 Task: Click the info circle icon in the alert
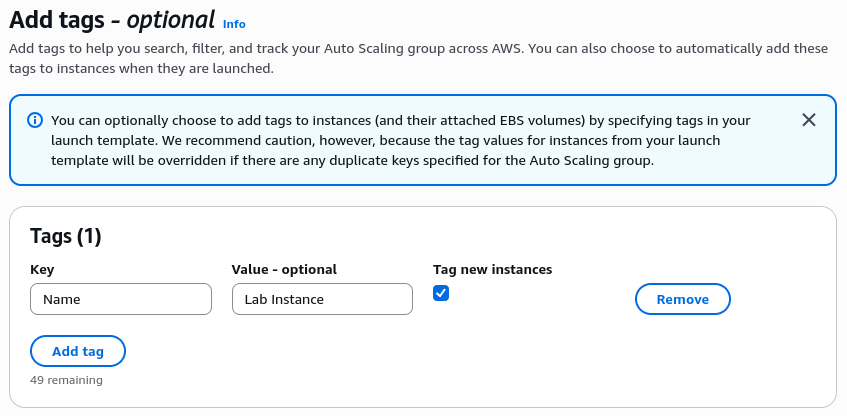click(x=35, y=120)
